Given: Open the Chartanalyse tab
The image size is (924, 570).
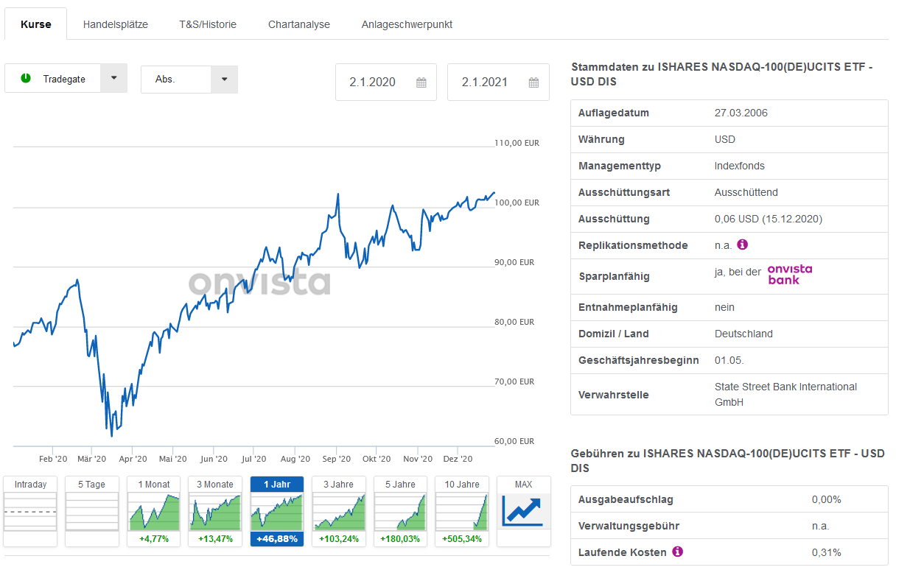Looking at the screenshot, I should point(299,24).
